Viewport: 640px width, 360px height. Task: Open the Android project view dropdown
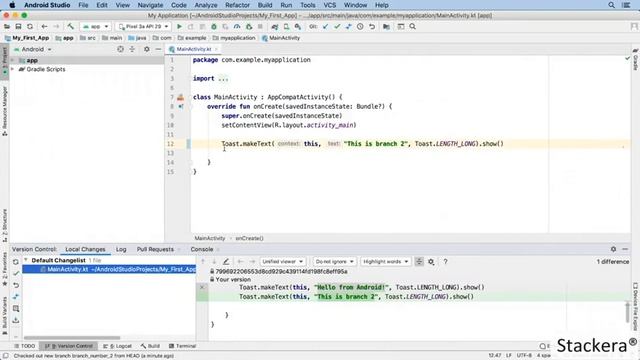pos(33,49)
